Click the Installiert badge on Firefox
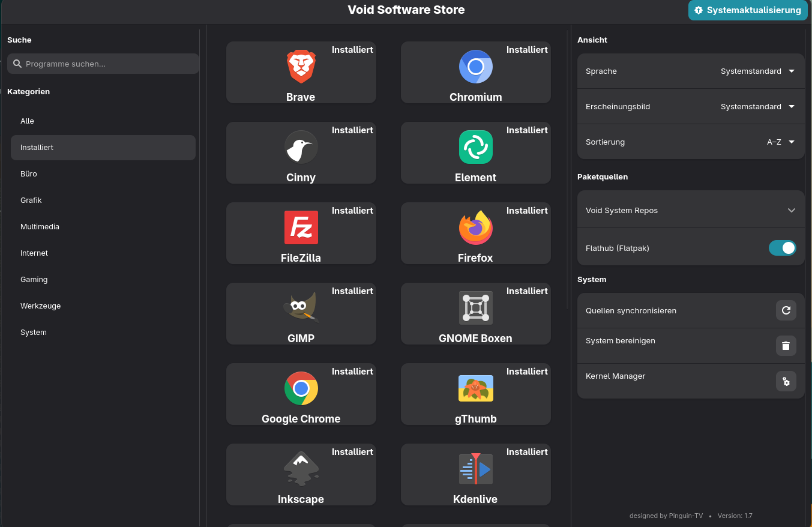 pos(527,211)
